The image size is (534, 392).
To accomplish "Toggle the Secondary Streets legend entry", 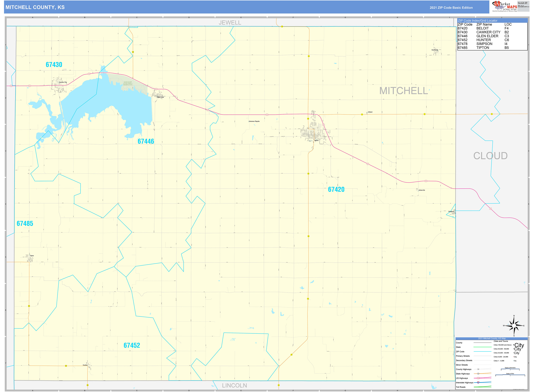I will (464, 360).
